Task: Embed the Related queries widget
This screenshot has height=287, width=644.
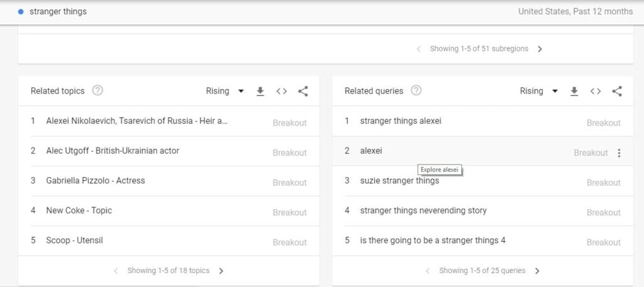Action: pos(596,91)
